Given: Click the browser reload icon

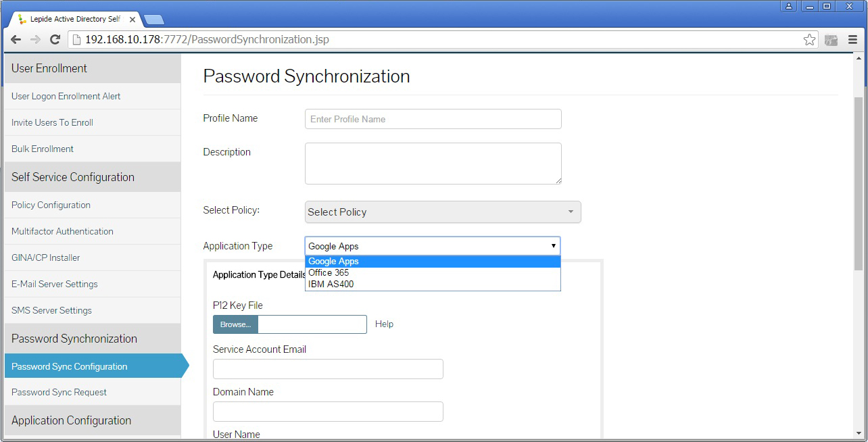Looking at the screenshot, I should pyautogui.click(x=55, y=40).
